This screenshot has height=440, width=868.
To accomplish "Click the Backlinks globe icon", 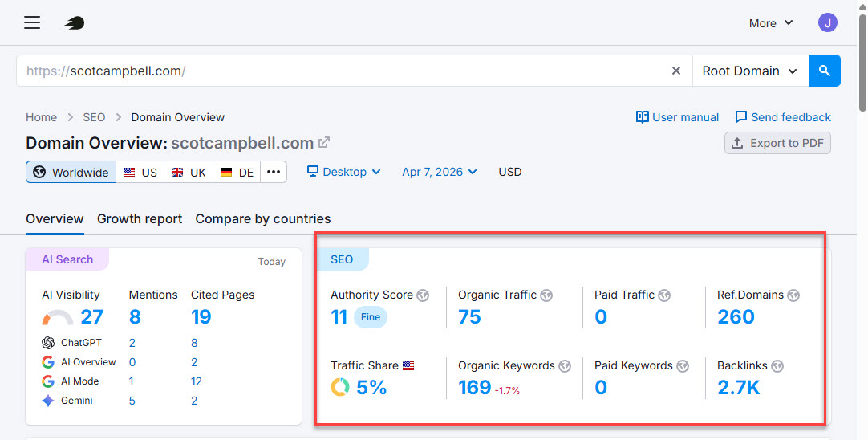I will pos(777,366).
